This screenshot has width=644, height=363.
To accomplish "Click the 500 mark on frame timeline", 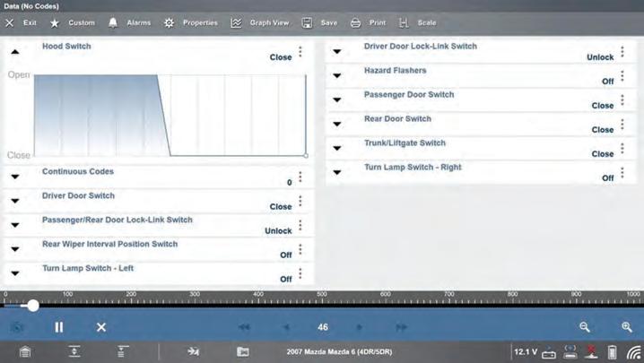I will [322, 294].
